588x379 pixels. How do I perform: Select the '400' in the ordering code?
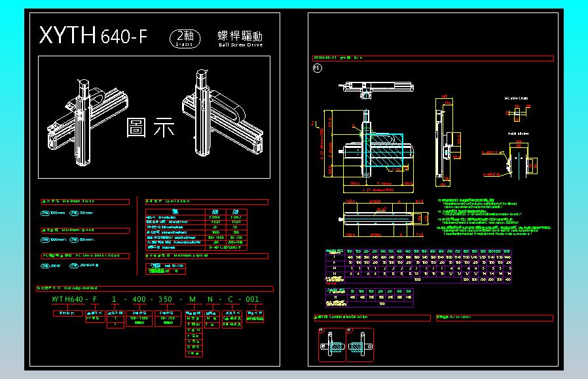(x=139, y=299)
